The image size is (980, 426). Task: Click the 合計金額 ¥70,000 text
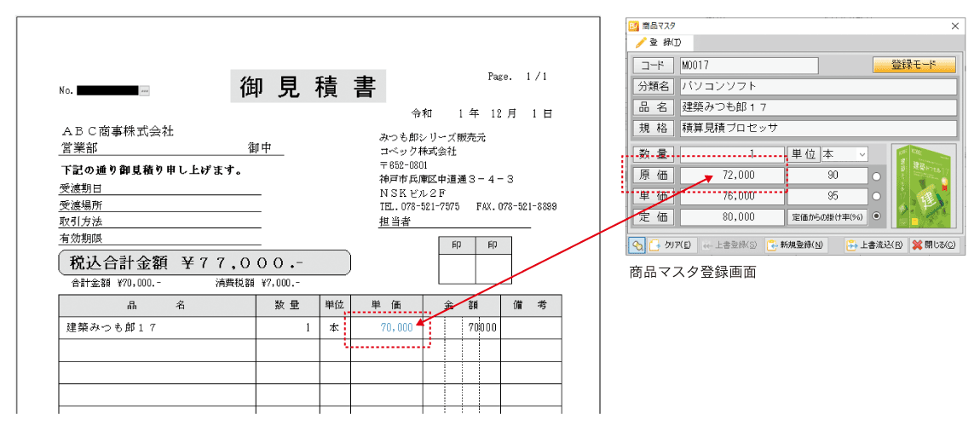click(116, 283)
